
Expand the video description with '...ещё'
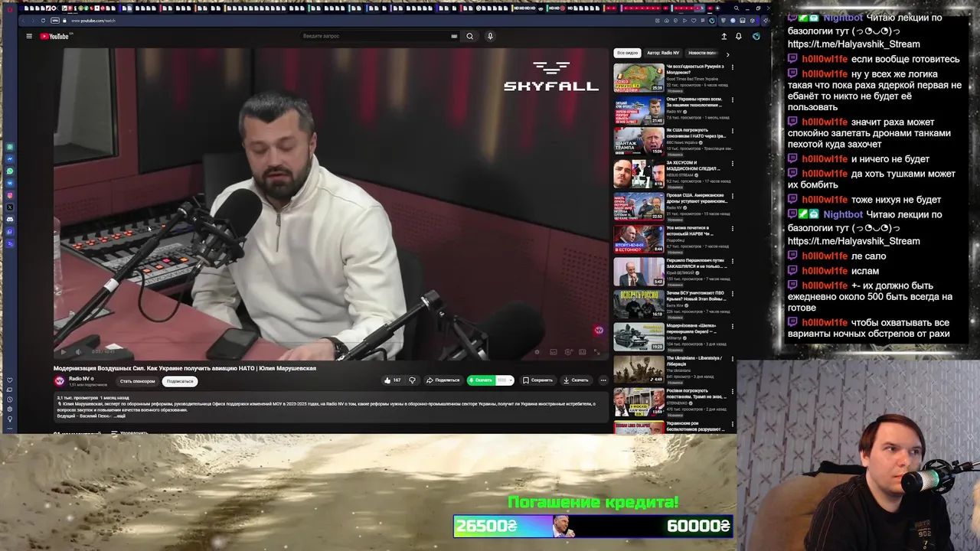click(120, 416)
